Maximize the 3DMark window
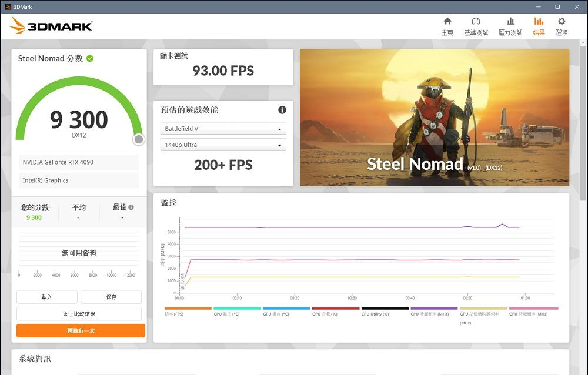Viewport: 588px width, 375px height. [x=557, y=6]
